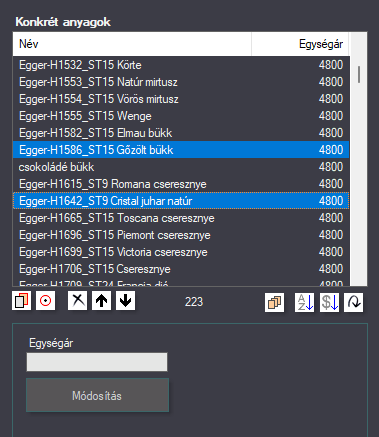Select Egger-H1582_ST15 Elmau bükk row
Viewport: 379px width, 437px height.
coord(181,133)
